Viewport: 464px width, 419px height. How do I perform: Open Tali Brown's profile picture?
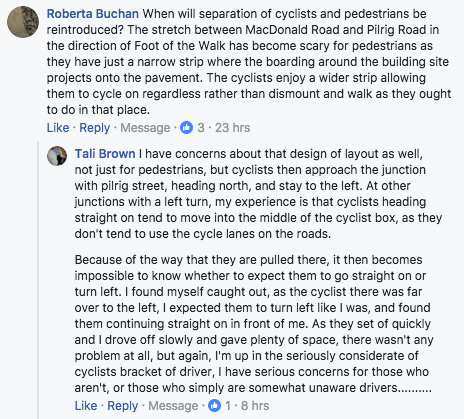pos(57,156)
